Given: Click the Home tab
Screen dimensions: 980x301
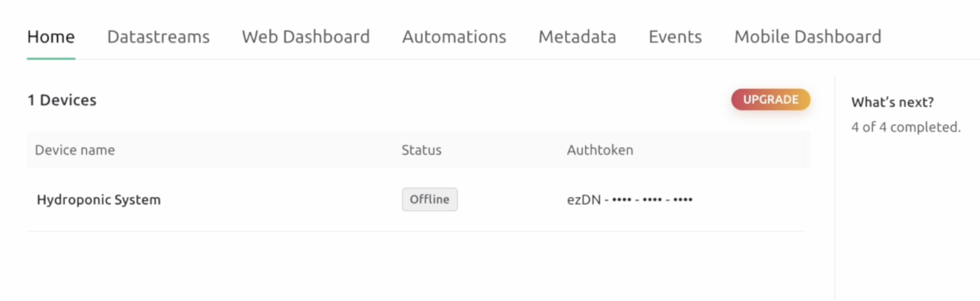Looking at the screenshot, I should tap(51, 37).
